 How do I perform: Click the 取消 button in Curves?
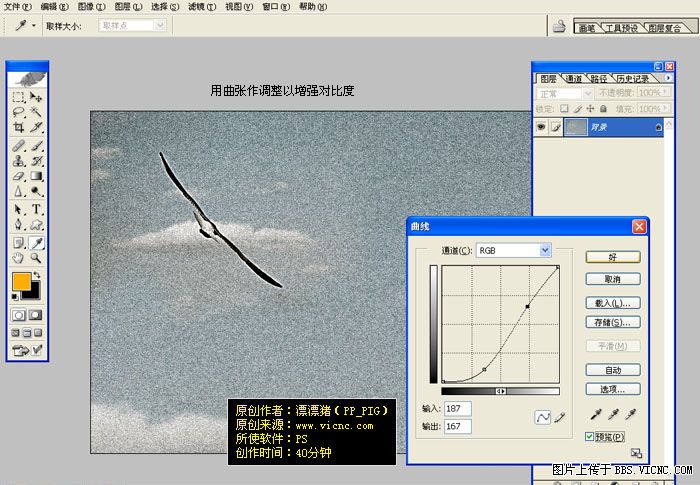[613, 279]
